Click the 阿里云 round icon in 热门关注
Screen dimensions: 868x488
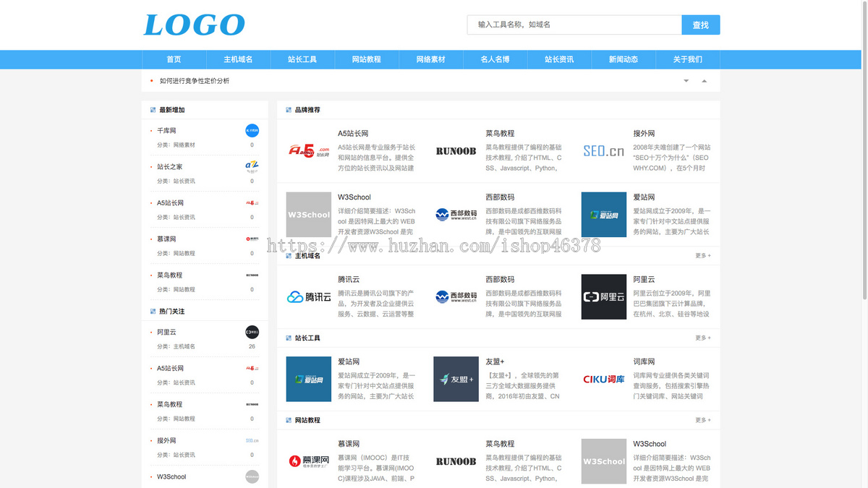(x=252, y=333)
